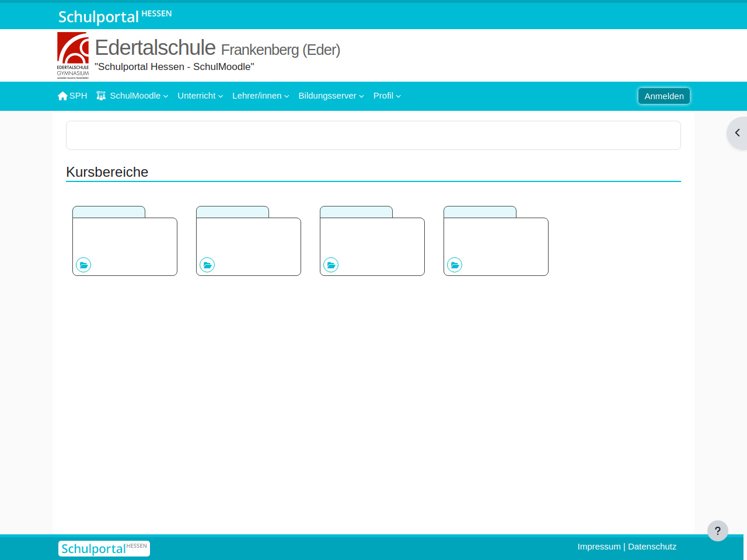
Task: Open the Datenschutz link
Action: point(652,547)
